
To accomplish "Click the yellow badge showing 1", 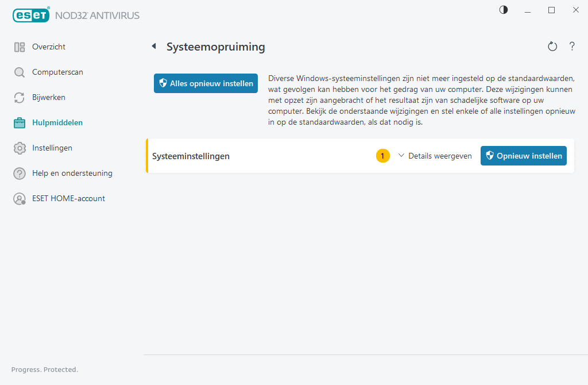I will (382, 155).
